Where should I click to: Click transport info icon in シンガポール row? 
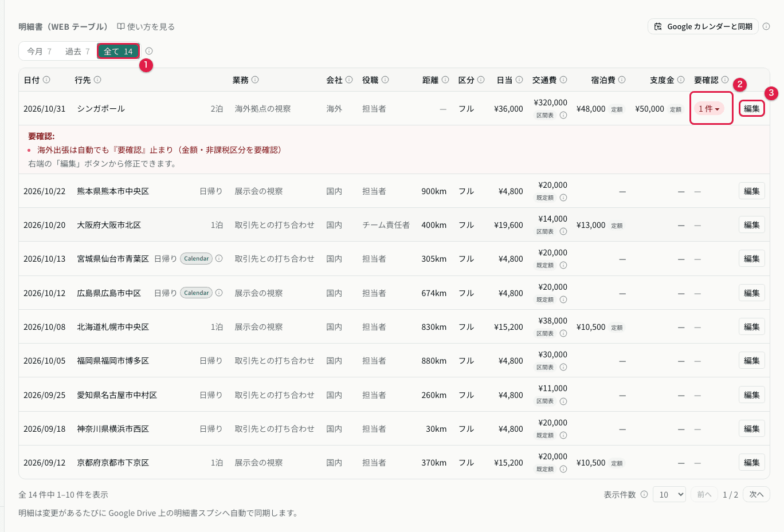click(x=563, y=116)
